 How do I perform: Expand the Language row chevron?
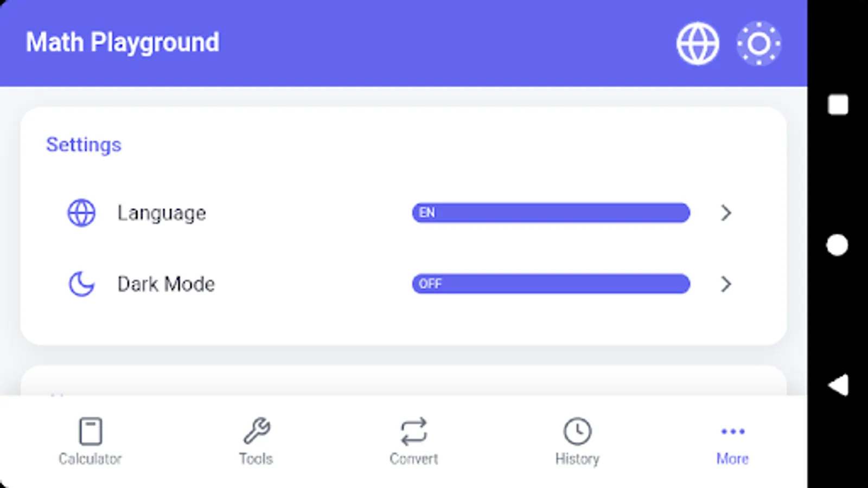coord(726,213)
